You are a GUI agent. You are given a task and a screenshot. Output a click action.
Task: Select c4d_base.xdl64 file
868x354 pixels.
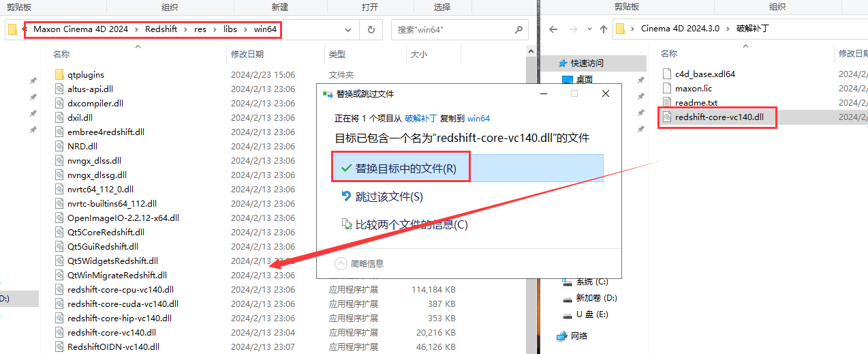pyautogui.click(x=704, y=74)
